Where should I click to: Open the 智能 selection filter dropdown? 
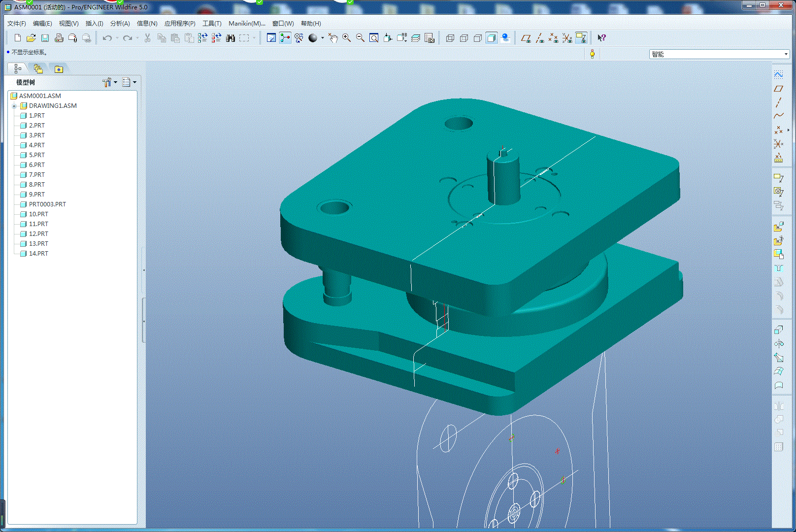[x=786, y=54]
